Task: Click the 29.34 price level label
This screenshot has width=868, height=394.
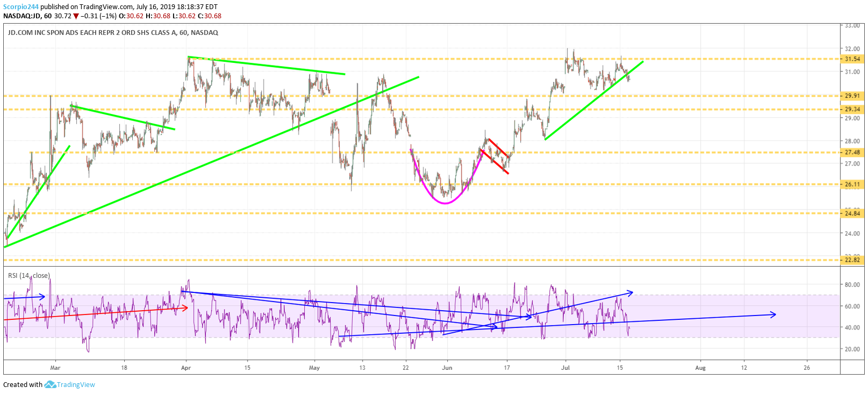Action: pyautogui.click(x=852, y=109)
